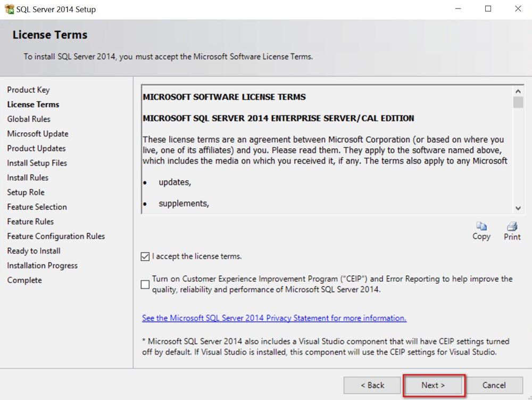This screenshot has height=400, width=532.
Task: Click the 'MICROSOFT SOFTWARE LICENSE TERMS' heading
Action: (x=225, y=97)
